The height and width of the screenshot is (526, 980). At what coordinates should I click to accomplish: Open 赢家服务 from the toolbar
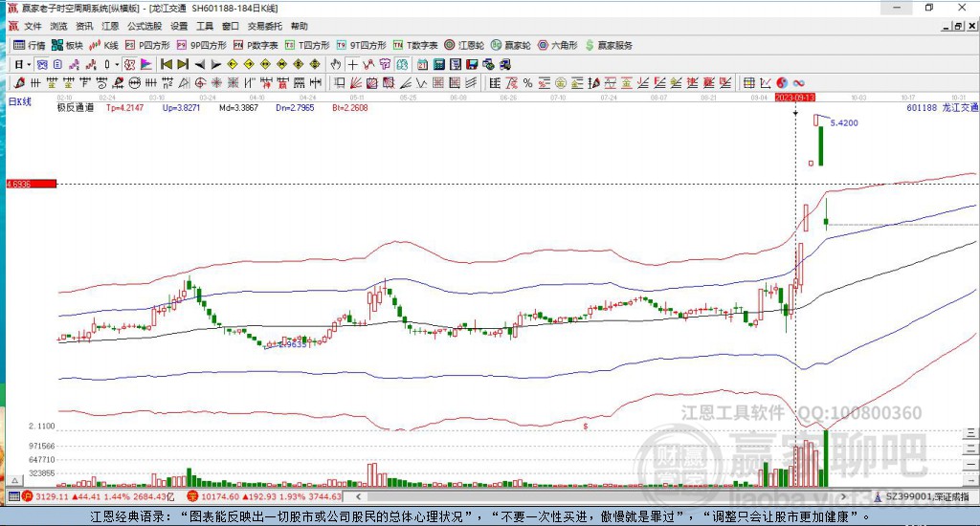pos(609,45)
